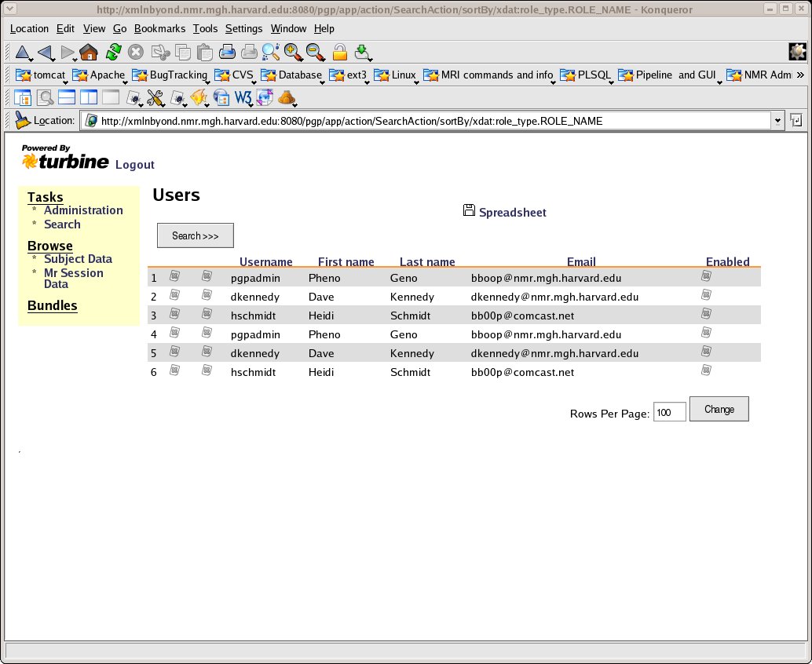The width and height of the screenshot is (812, 664).
Task: Toggle the Enabled icon in row 2
Action: [706, 295]
